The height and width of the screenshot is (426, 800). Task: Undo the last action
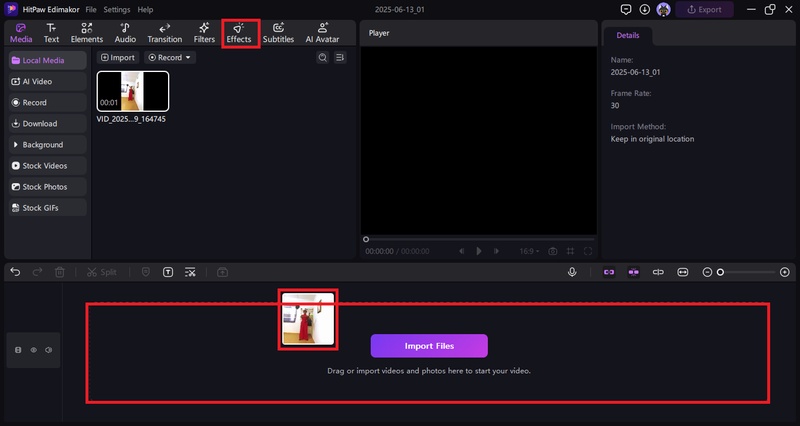[15, 272]
